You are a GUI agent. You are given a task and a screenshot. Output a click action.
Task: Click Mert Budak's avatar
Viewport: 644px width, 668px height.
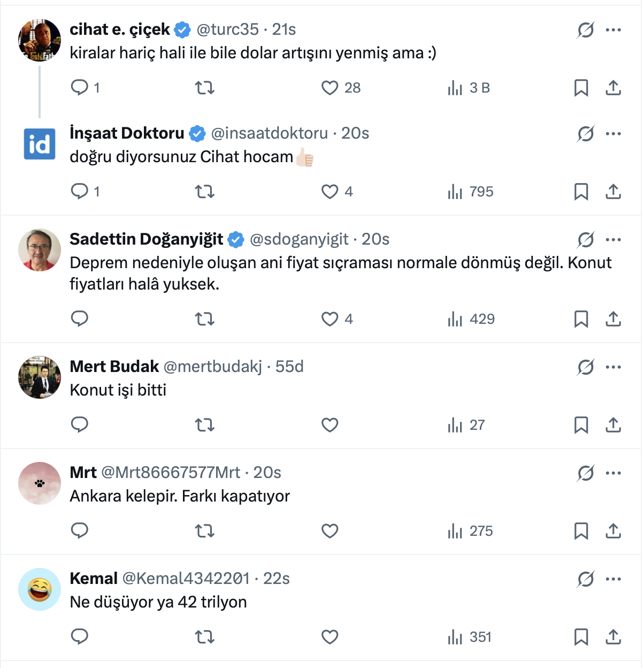(40, 377)
